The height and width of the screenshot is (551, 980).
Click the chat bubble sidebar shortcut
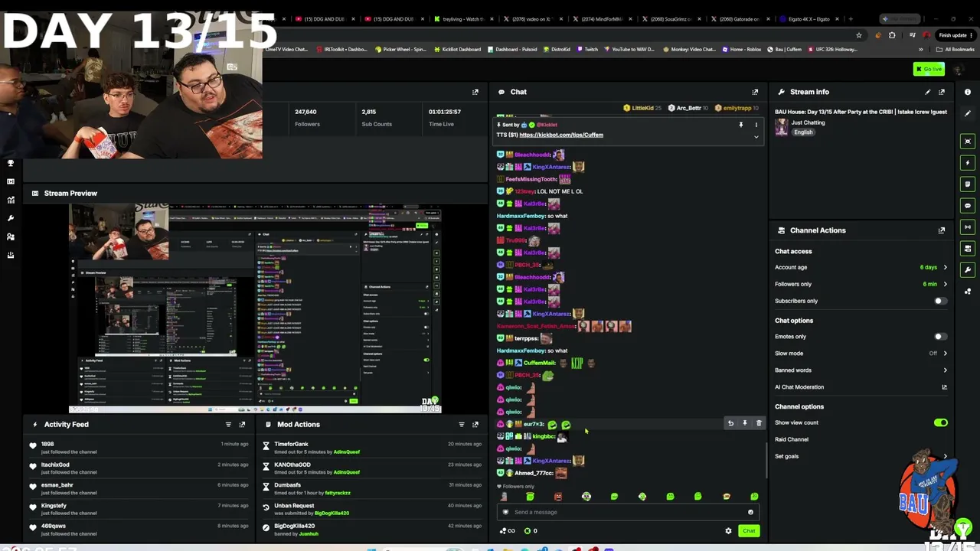click(968, 206)
